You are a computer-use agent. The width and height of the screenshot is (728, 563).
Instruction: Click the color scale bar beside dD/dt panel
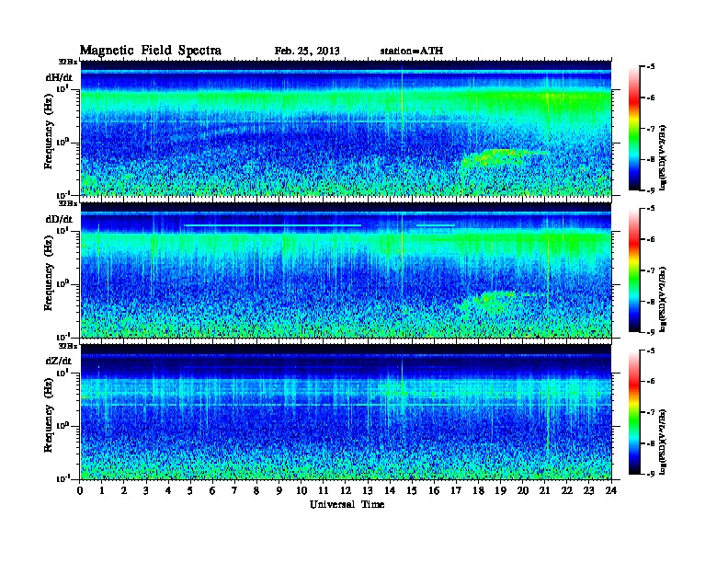click(x=634, y=270)
